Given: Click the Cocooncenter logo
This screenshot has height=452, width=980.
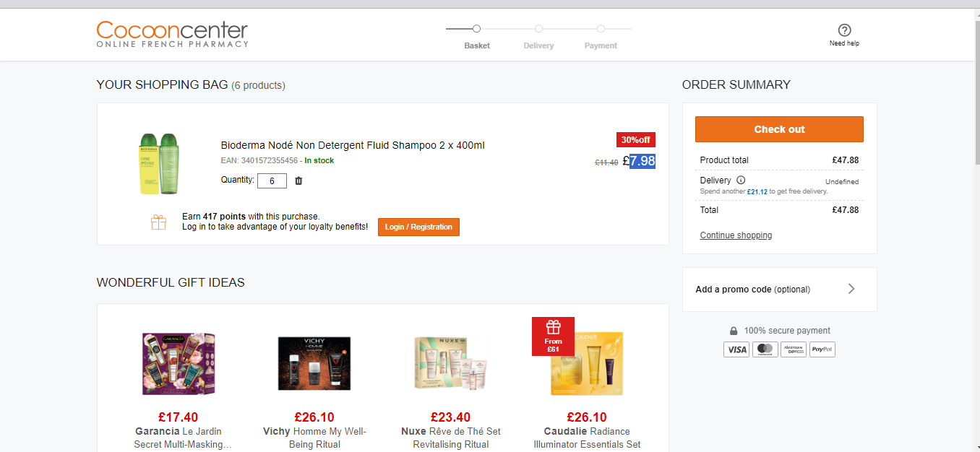Looking at the screenshot, I should tap(172, 34).
